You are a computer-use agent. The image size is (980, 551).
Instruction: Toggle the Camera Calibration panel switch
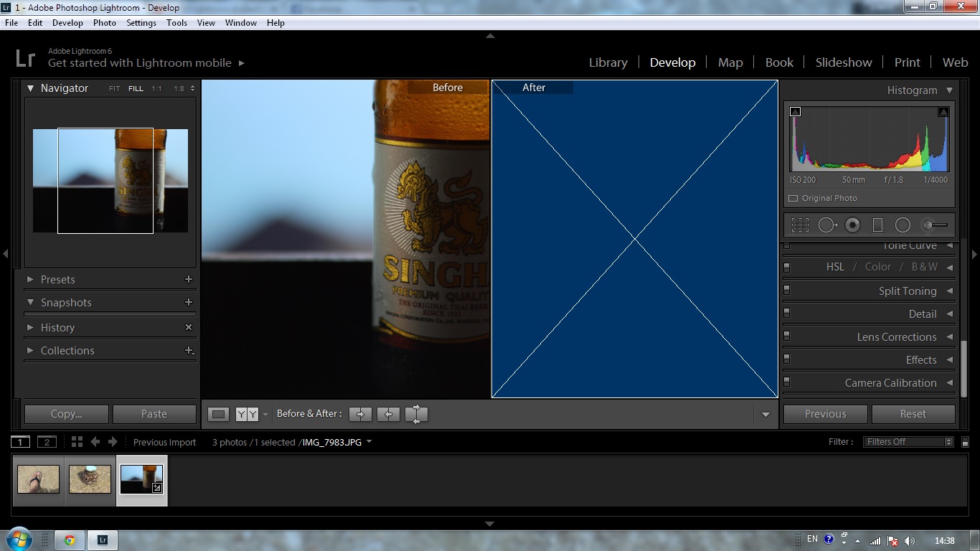[787, 382]
